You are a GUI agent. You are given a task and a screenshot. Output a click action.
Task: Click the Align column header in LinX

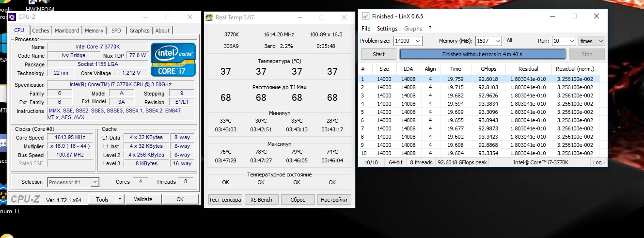(430, 69)
